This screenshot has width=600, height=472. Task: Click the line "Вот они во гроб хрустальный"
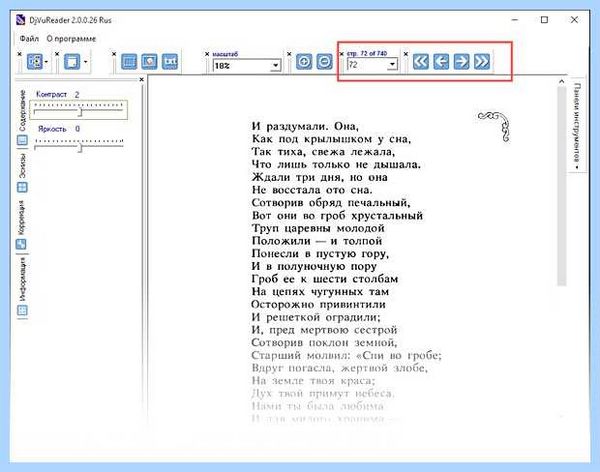tap(337, 215)
